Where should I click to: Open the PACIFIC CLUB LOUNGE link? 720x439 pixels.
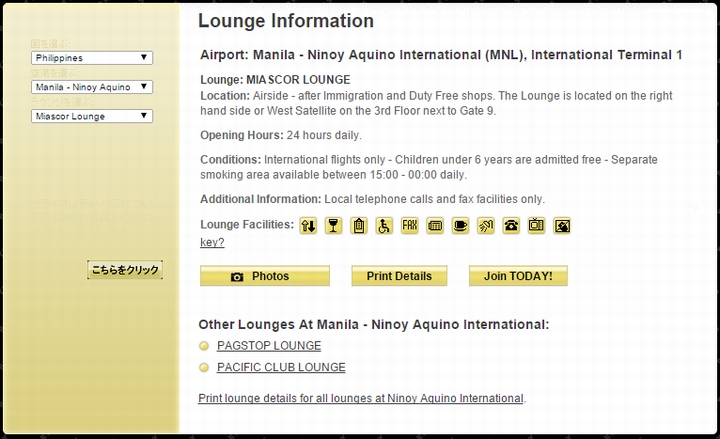pyautogui.click(x=281, y=367)
